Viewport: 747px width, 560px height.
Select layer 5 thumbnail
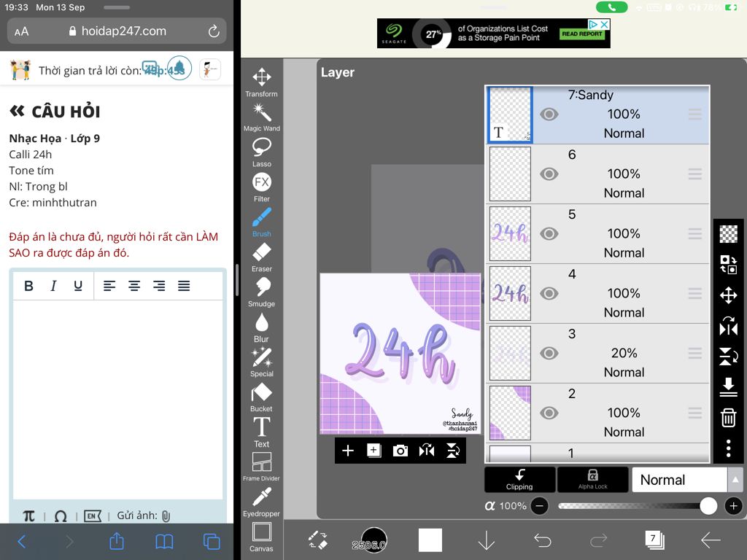point(510,234)
